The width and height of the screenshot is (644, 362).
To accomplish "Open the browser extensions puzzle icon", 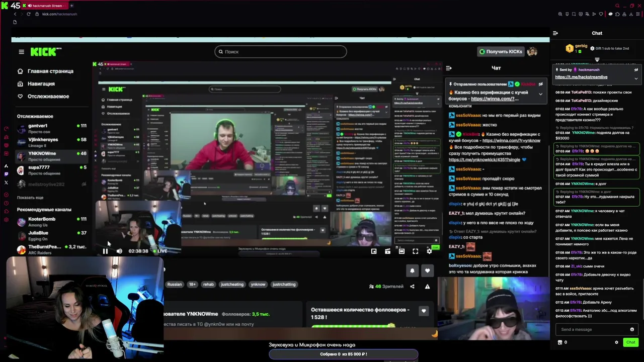I will (617, 14).
